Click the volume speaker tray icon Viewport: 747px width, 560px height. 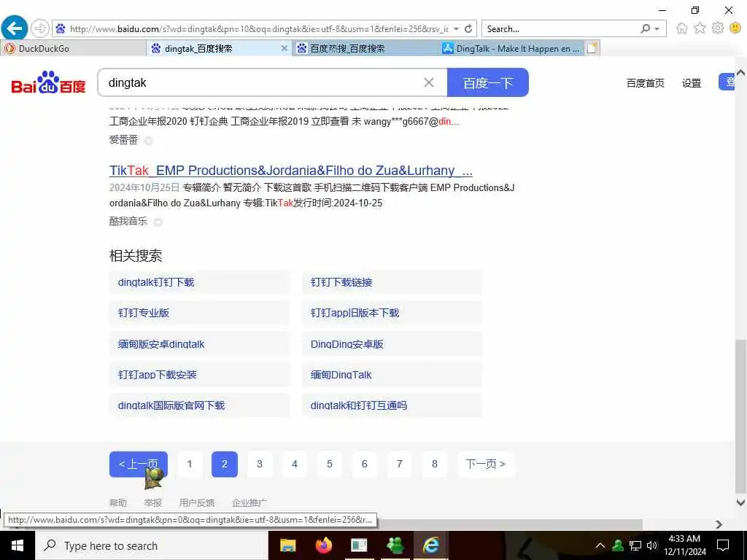652,545
